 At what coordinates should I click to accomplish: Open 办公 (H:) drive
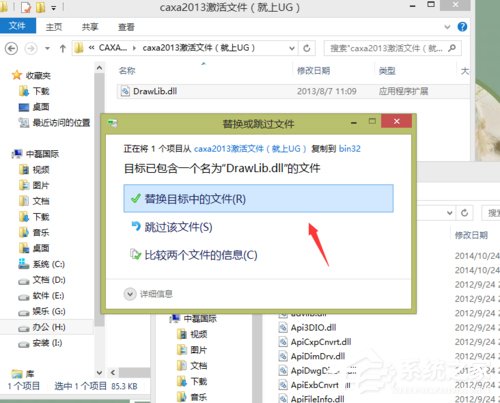click(x=42, y=327)
